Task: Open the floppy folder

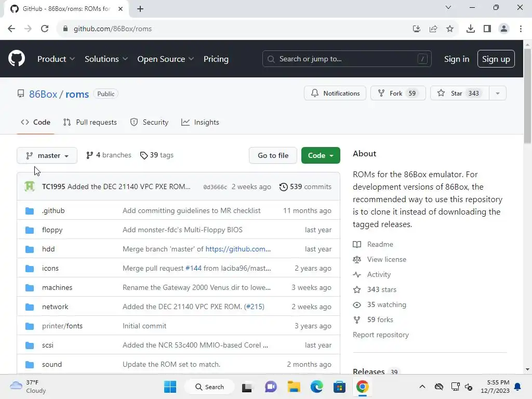Action: 52,230
